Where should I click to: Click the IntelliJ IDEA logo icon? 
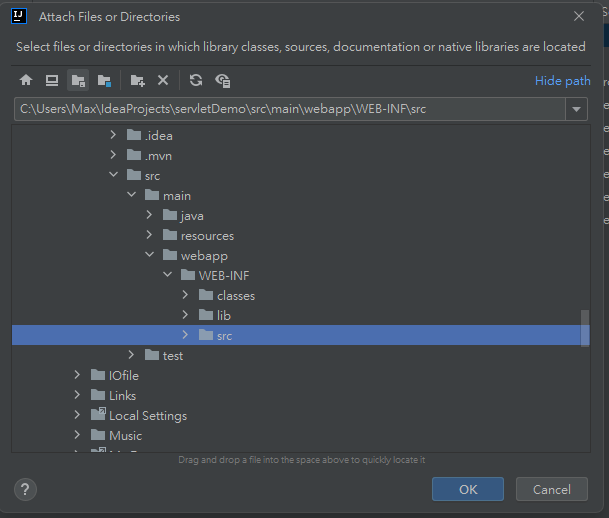pos(19,16)
